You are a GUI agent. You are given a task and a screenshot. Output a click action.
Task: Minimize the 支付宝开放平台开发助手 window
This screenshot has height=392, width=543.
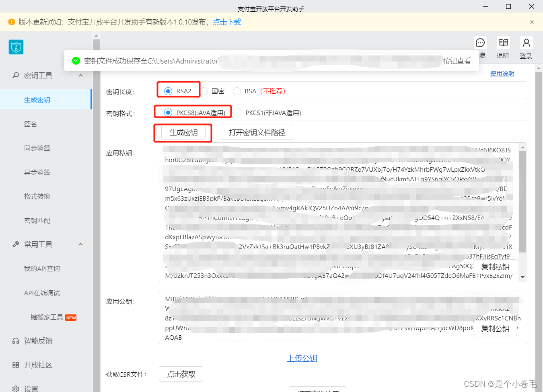point(485,6)
